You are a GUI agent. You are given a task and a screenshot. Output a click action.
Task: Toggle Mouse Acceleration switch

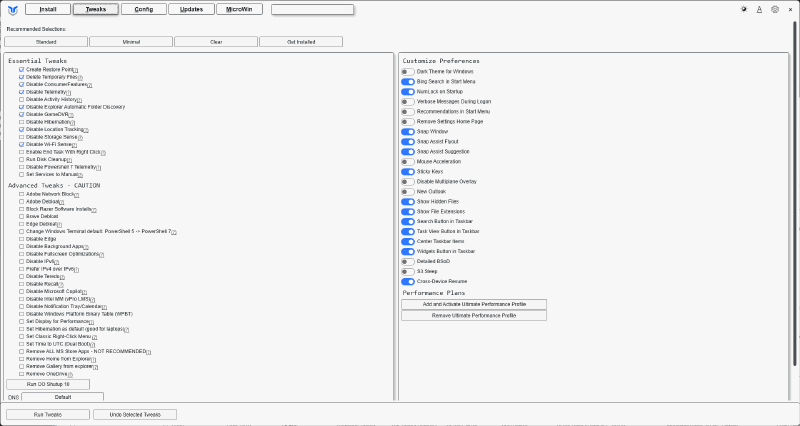tap(408, 162)
